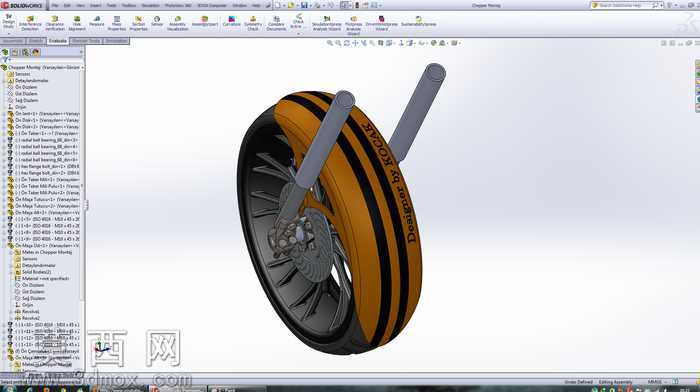Launch SimulationXpress Analysis Wizard
The height and width of the screenshot is (392, 700).
point(327,23)
